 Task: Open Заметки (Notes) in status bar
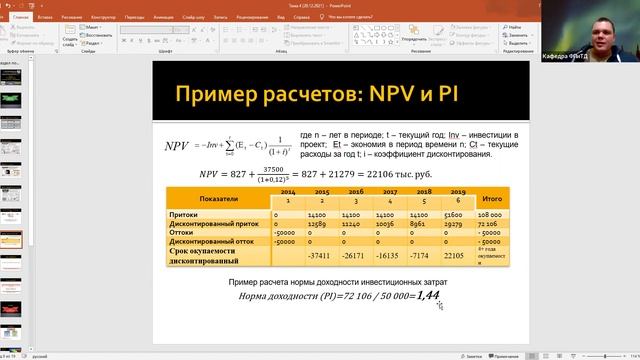pos(471,356)
